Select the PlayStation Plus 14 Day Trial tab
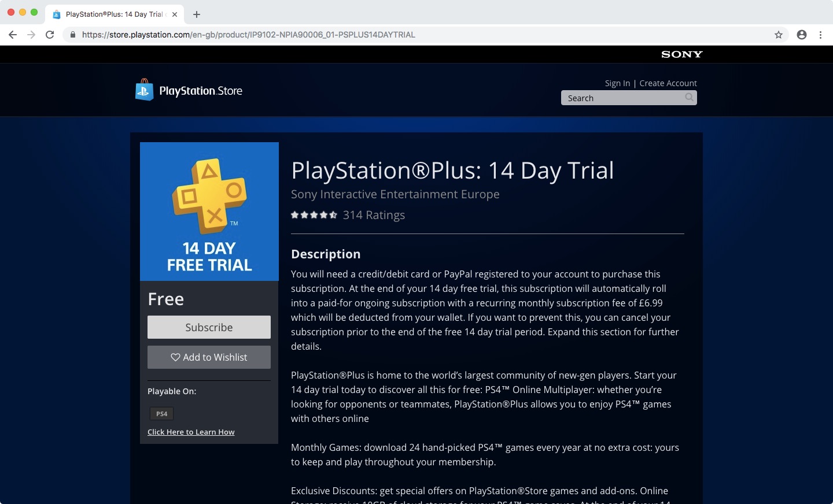 click(x=115, y=14)
